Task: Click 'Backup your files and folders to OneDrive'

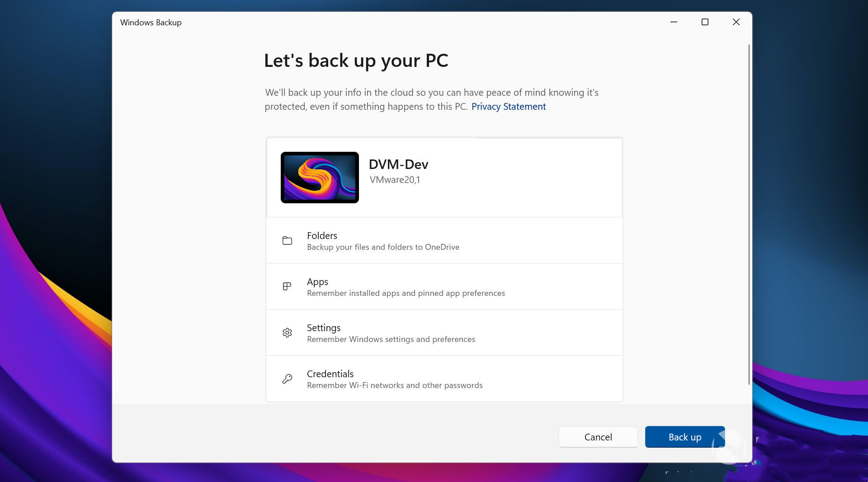Action: 383,247
